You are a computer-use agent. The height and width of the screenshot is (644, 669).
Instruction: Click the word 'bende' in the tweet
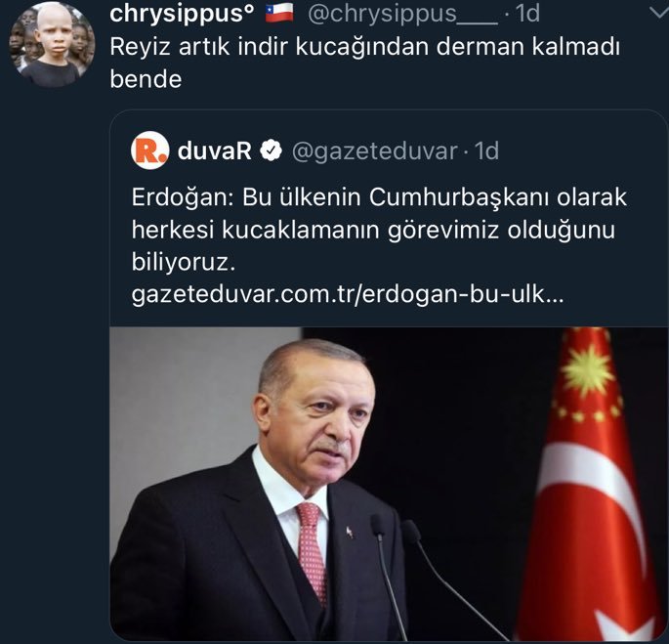pyautogui.click(x=146, y=79)
